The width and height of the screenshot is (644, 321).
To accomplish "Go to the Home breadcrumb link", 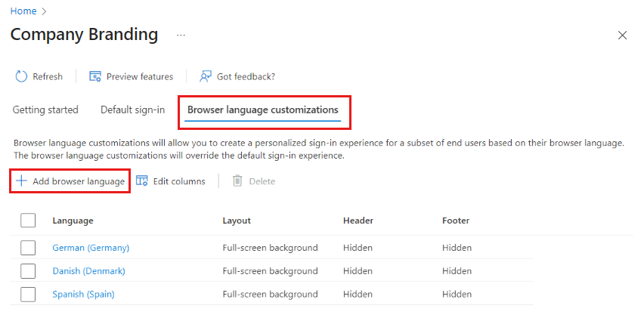I will (x=23, y=11).
